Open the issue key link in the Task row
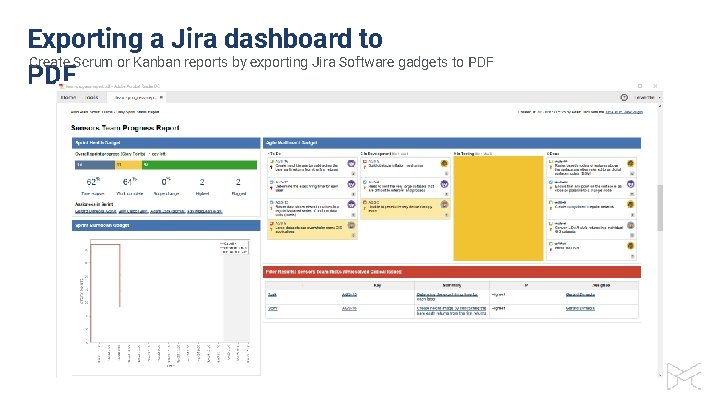The width and height of the screenshot is (720, 405). [349, 295]
